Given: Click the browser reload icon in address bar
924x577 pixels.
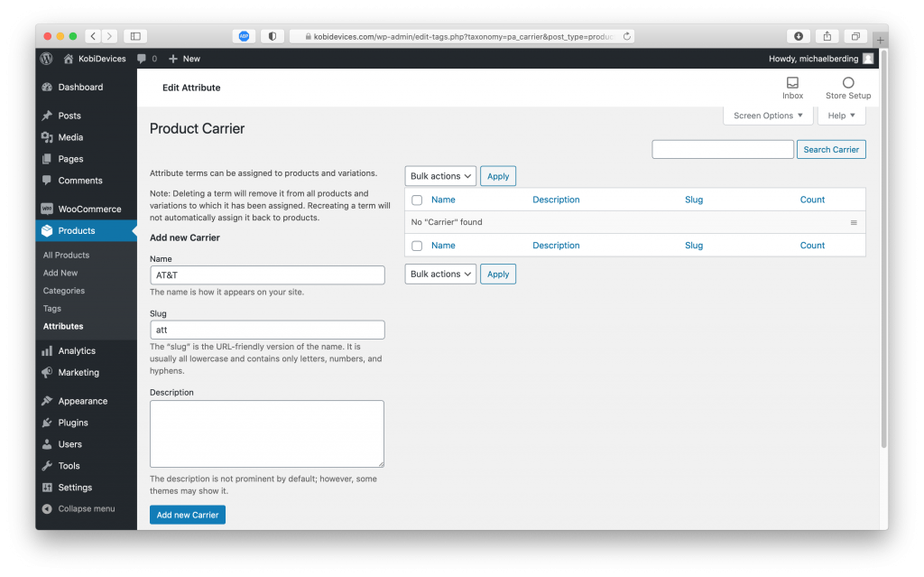Looking at the screenshot, I should [626, 36].
